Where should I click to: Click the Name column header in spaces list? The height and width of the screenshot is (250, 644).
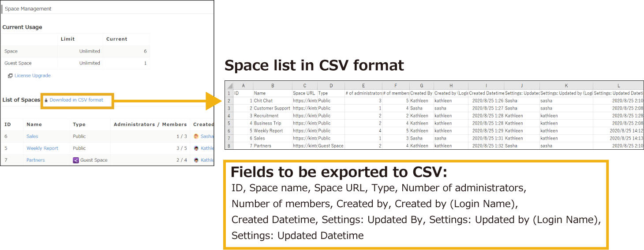tap(34, 125)
